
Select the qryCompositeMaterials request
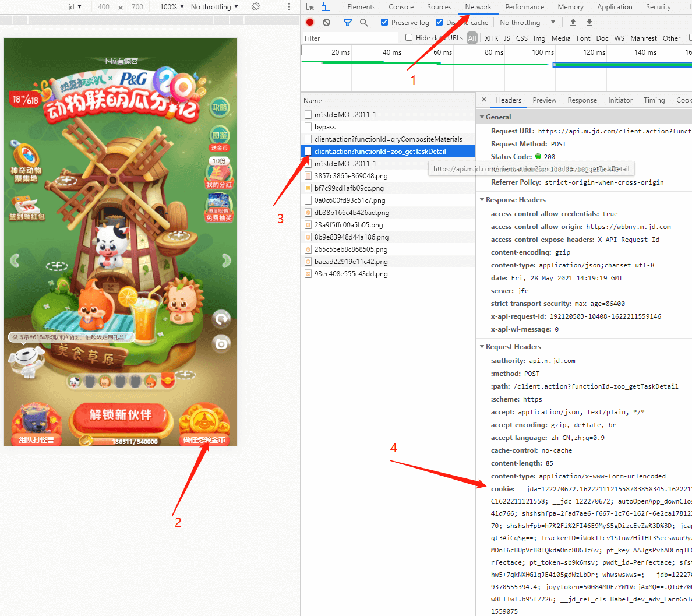[x=388, y=139]
